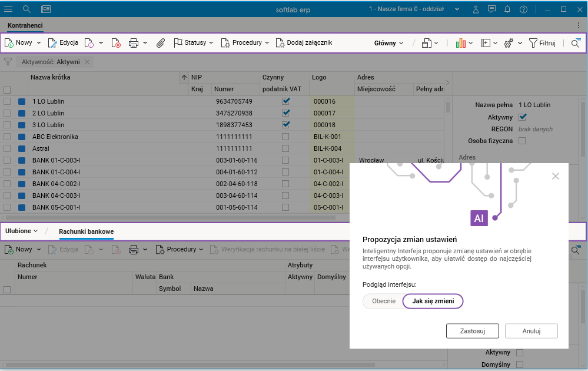Tick the row checkbox for ABC Elektronika
Viewport: 588px width, 371px height.
[x=7, y=137]
